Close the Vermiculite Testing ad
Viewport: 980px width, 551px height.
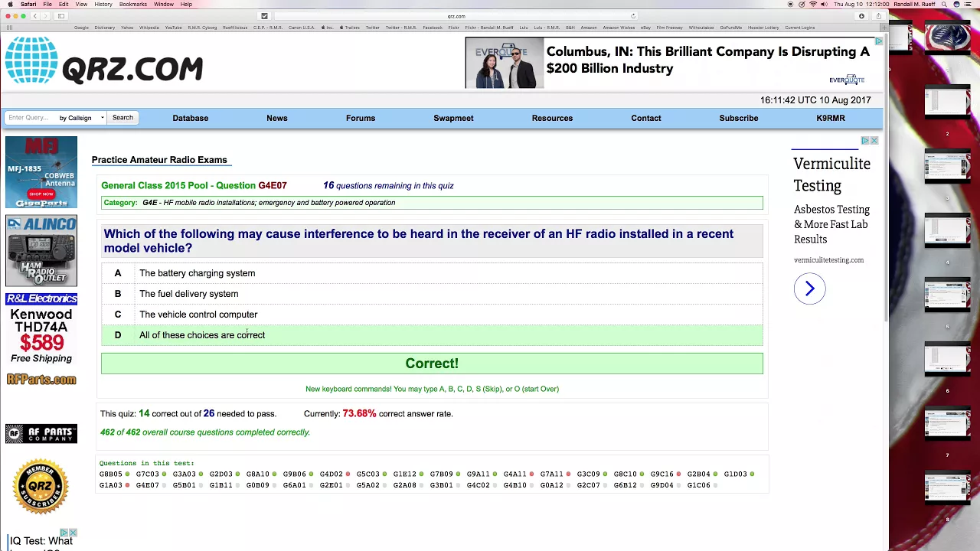point(874,141)
